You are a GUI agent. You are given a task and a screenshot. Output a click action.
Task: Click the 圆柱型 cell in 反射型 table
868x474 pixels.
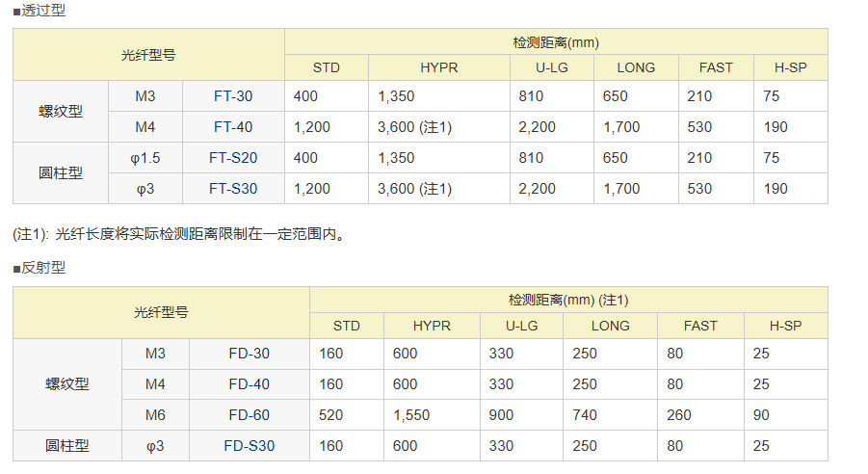click(67, 446)
